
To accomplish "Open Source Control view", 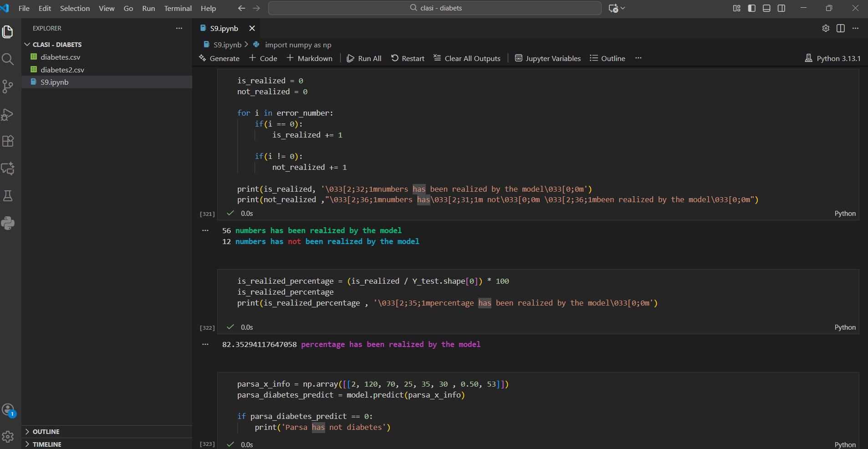I will (x=8, y=87).
